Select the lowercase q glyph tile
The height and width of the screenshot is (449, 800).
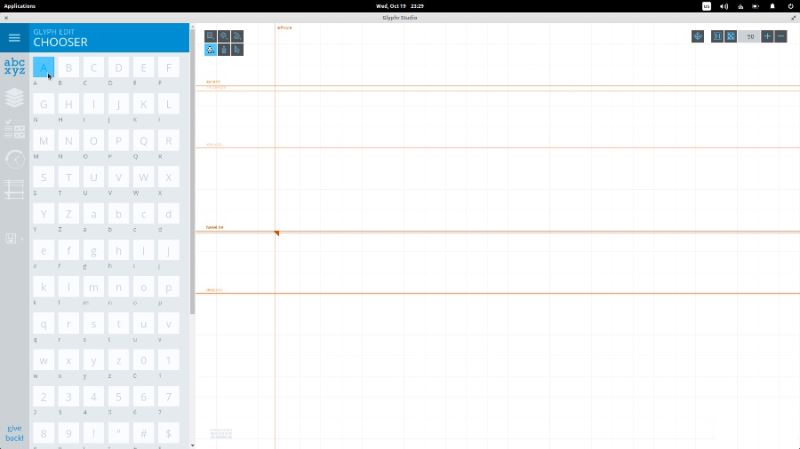43,323
